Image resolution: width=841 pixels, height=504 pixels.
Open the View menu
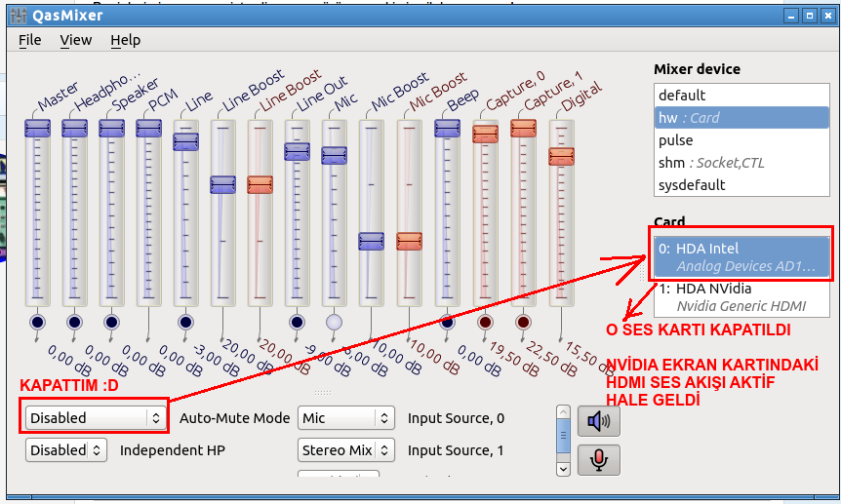click(76, 40)
